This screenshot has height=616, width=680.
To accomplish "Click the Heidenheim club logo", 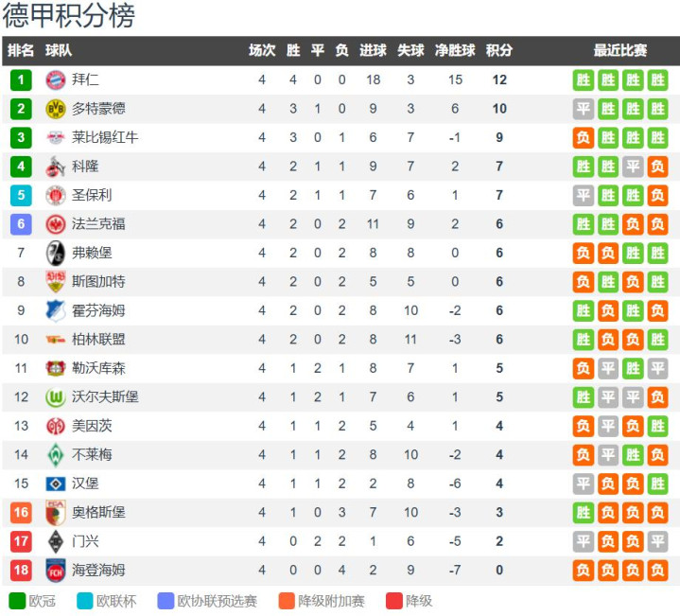I will (55, 570).
